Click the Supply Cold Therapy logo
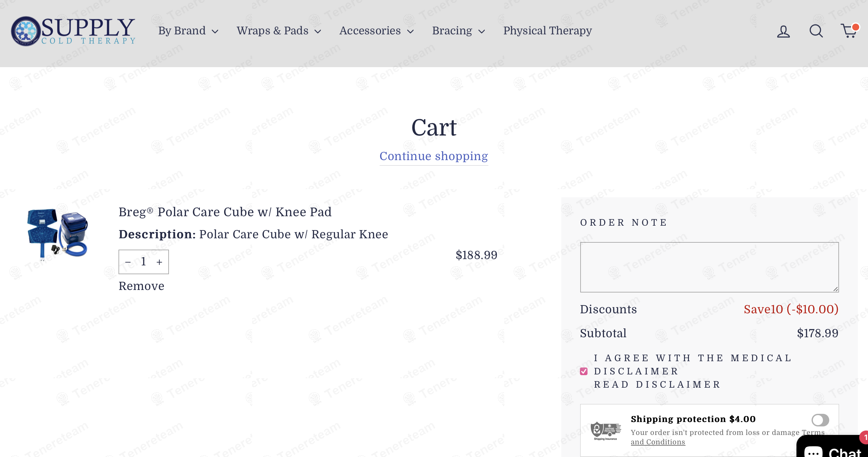The image size is (868, 457). (73, 31)
